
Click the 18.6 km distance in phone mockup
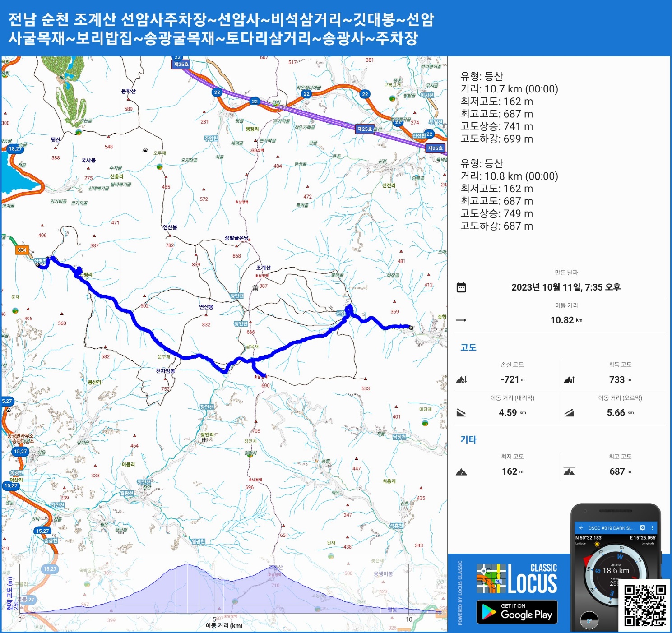click(x=616, y=571)
